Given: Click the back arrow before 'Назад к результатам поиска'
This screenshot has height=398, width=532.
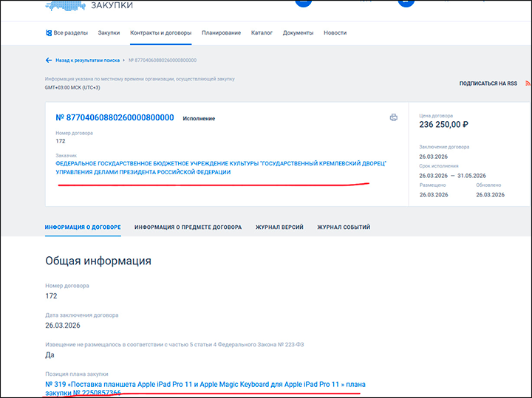Looking at the screenshot, I should pos(49,60).
